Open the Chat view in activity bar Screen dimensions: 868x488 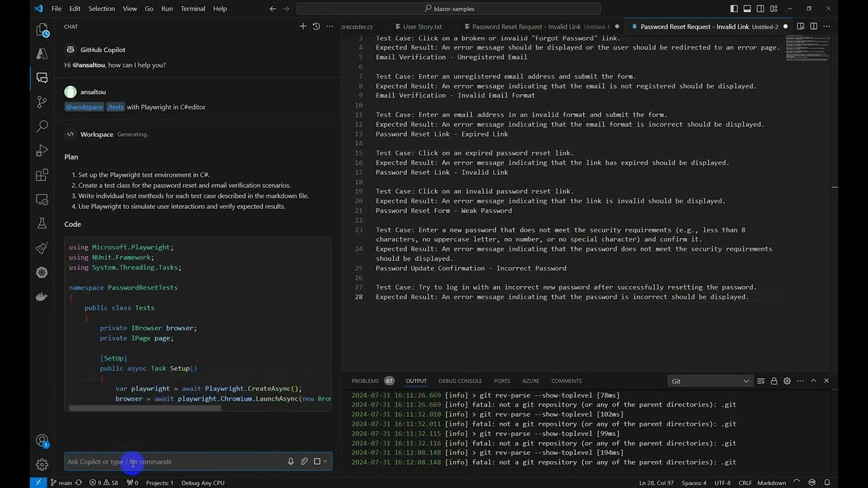(42, 78)
